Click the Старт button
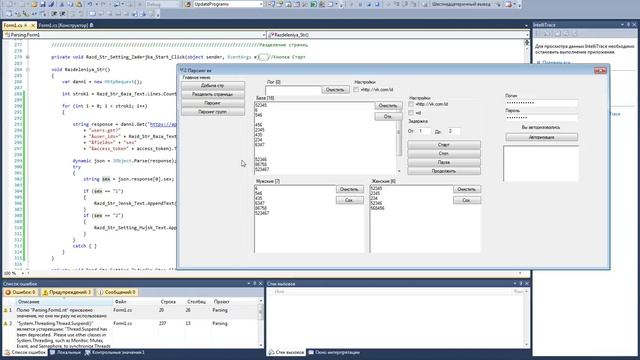 pos(444,145)
